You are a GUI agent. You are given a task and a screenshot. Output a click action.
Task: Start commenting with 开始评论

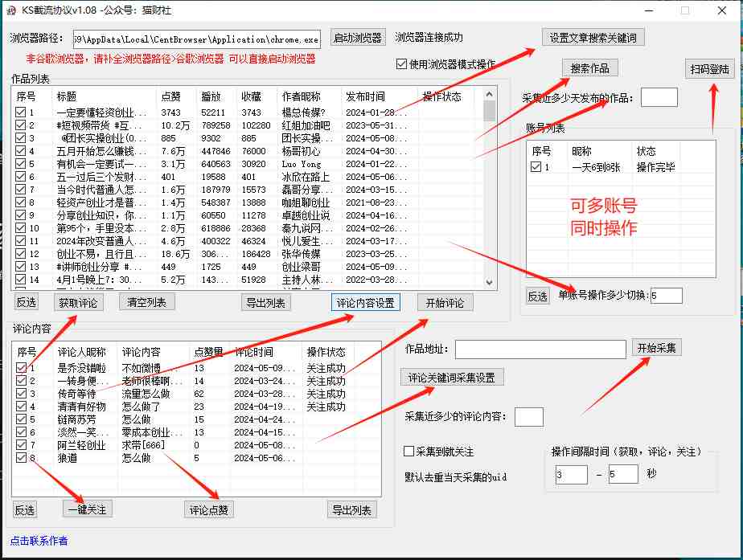point(445,303)
